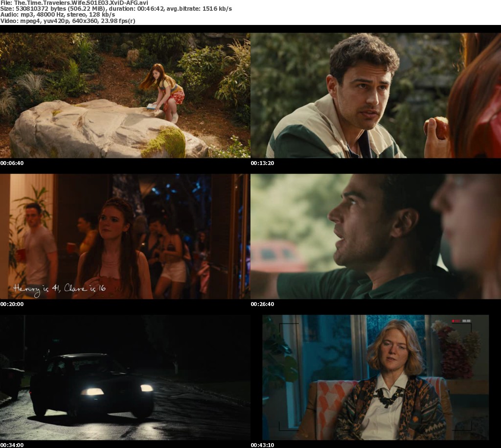
Task: Click the handwritten caption "Henry is 41, Clare is 16"
Action: [x=59, y=289]
